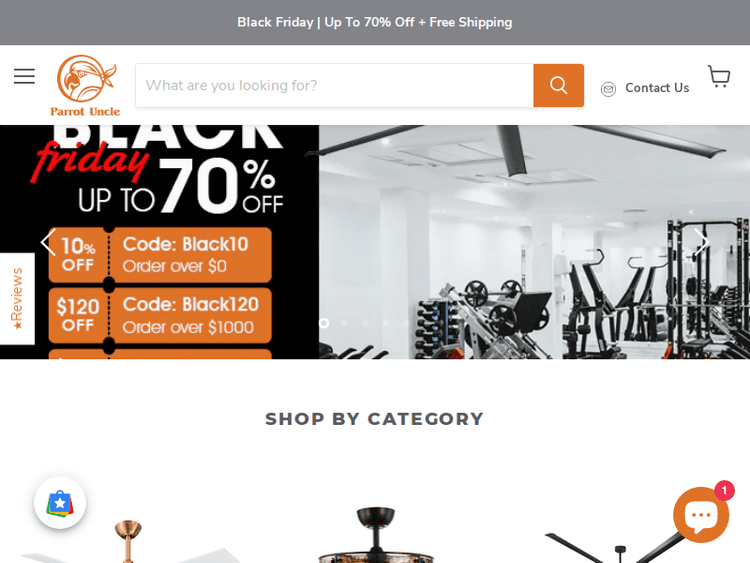Open the Reviews side tab

(x=17, y=298)
